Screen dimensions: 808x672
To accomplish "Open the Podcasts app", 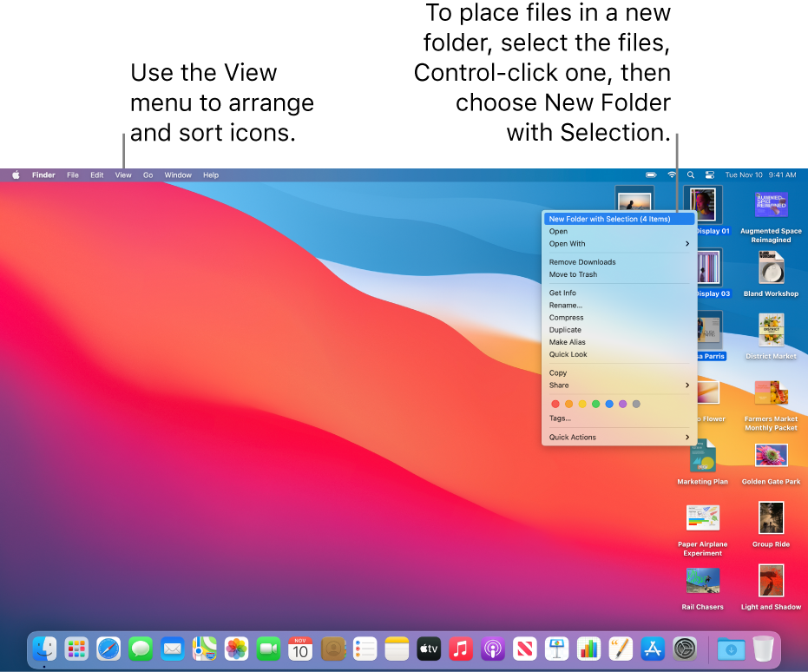I will [491, 649].
